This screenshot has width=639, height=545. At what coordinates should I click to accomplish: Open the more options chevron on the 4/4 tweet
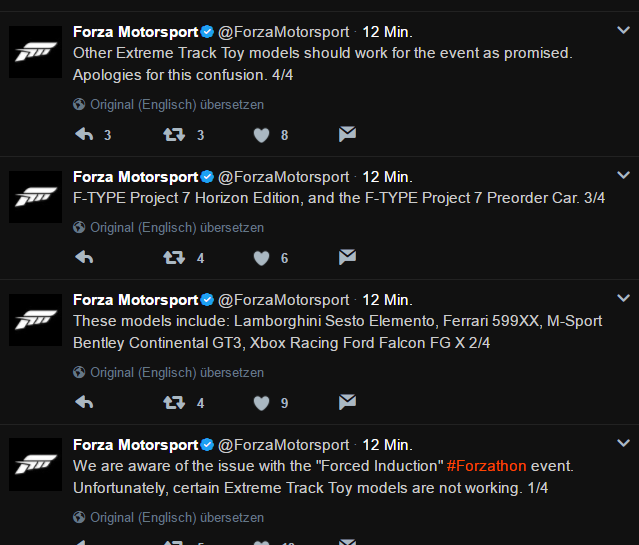(623, 31)
